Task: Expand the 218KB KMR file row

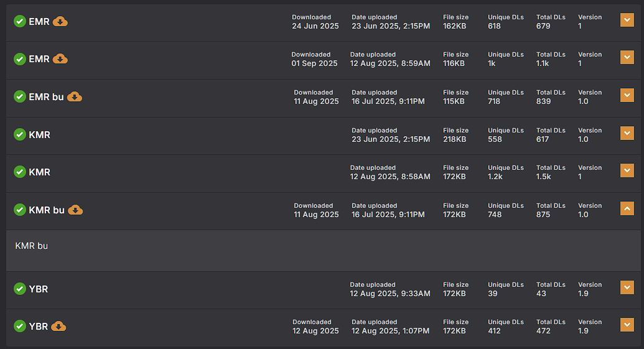Action: coord(627,133)
